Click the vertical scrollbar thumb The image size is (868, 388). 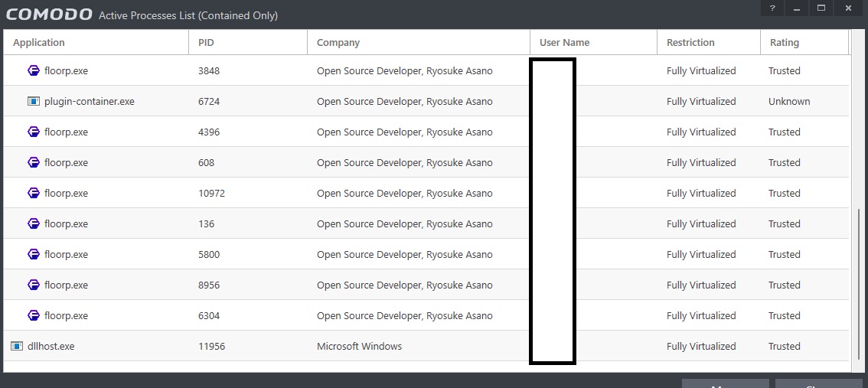(860, 285)
